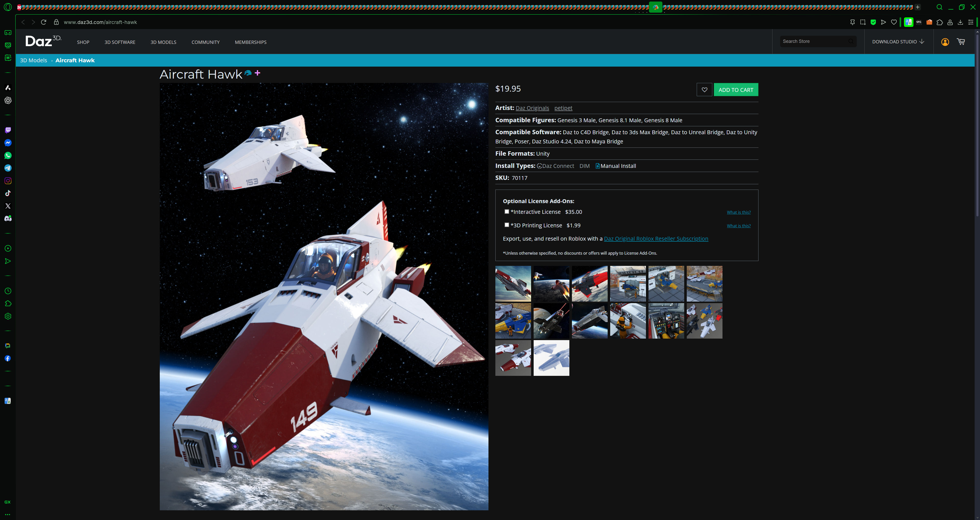Open Facebook icon in sidebar
Image resolution: width=980 pixels, height=520 pixels.
pos(8,358)
